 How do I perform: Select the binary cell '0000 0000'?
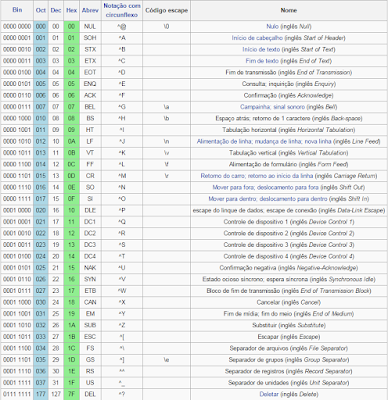pos(17,26)
